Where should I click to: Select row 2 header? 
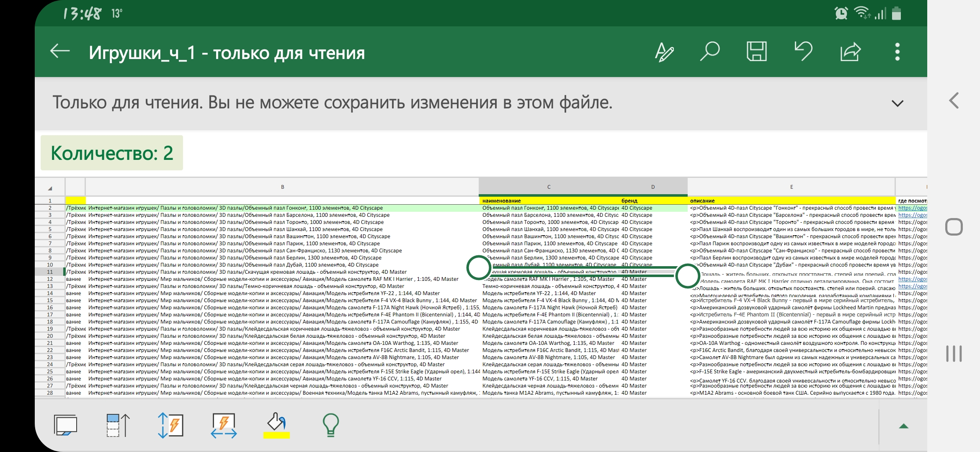(x=50, y=208)
